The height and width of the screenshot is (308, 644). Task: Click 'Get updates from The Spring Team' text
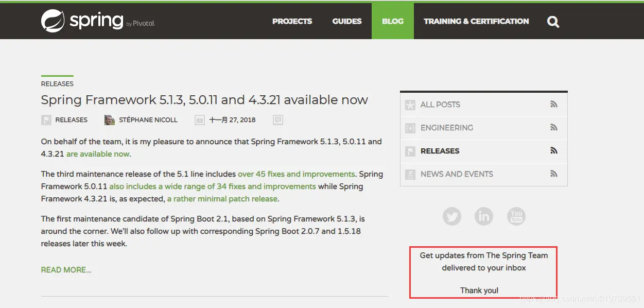click(484, 255)
